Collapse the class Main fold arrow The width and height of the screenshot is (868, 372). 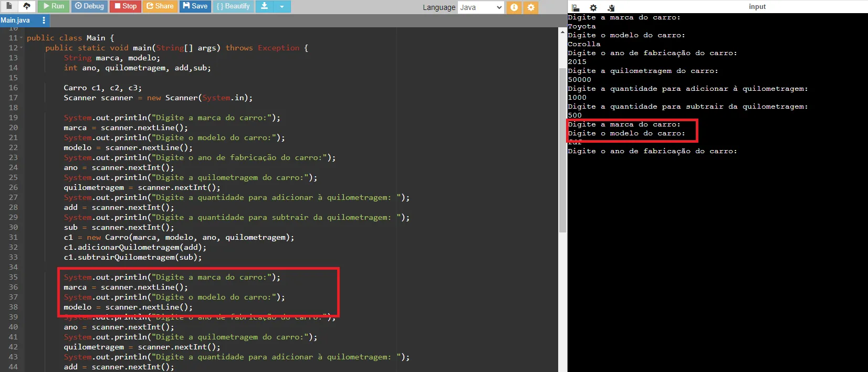(21, 38)
